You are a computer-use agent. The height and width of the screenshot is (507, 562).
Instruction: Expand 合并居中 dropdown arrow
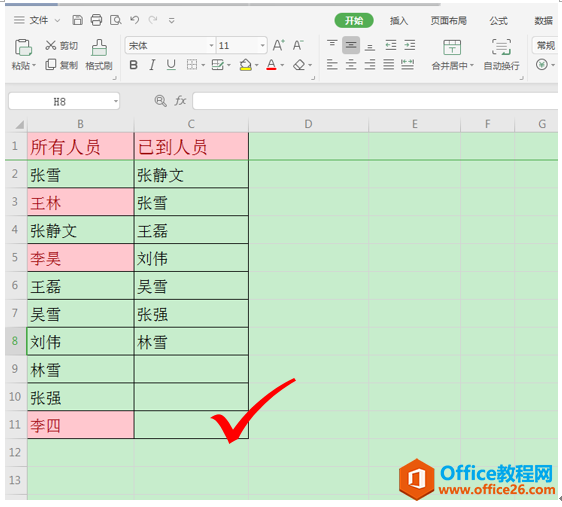[x=472, y=66]
